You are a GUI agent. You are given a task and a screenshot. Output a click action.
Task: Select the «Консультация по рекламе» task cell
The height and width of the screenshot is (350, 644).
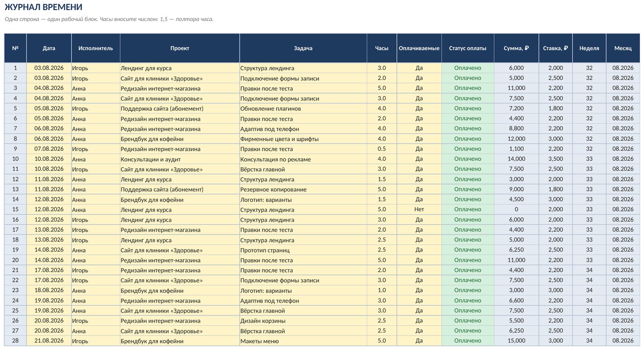tap(303, 159)
